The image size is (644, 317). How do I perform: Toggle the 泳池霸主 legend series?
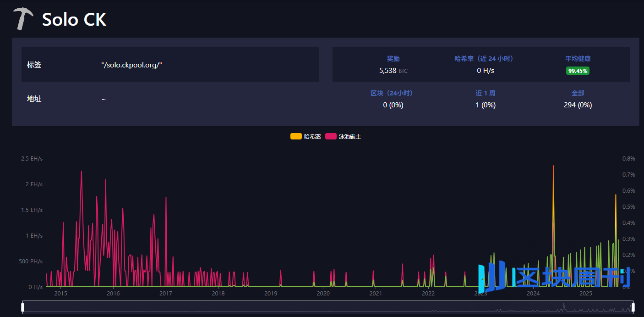click(343, 137)
